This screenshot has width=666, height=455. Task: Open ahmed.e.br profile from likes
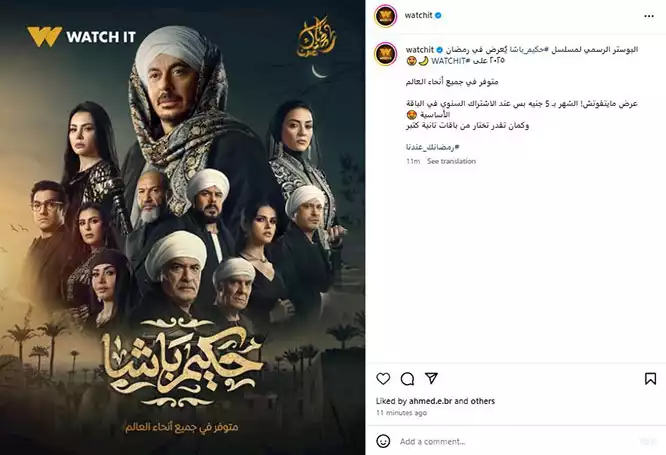coord(431,401)
